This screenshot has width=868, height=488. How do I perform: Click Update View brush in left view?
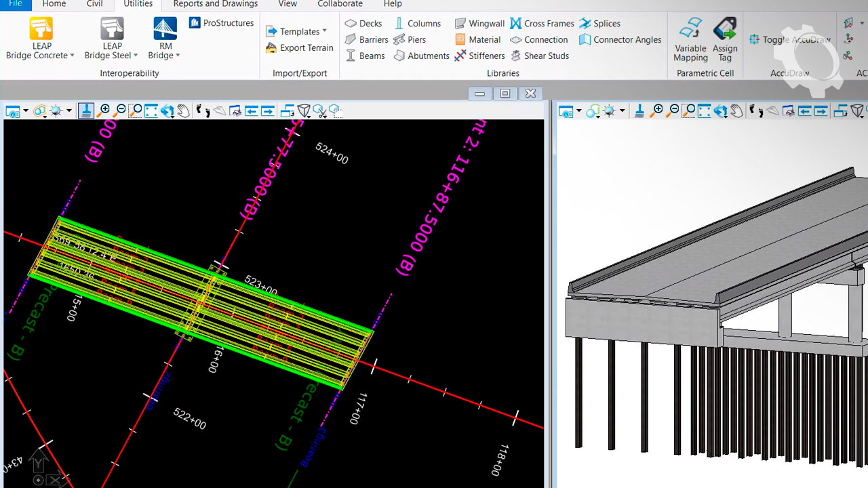pos(86,110)
